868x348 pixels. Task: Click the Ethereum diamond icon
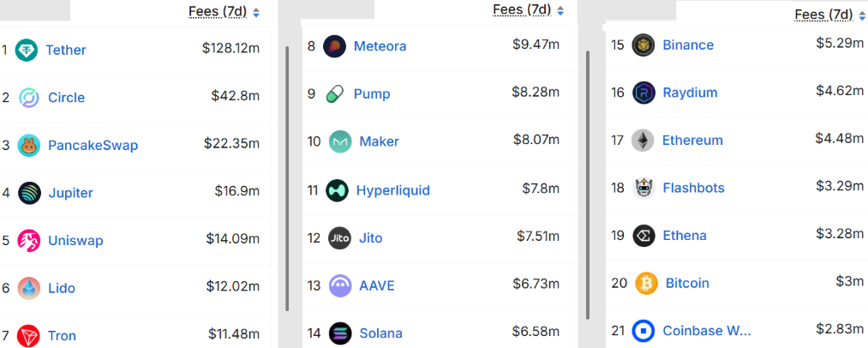643,141
